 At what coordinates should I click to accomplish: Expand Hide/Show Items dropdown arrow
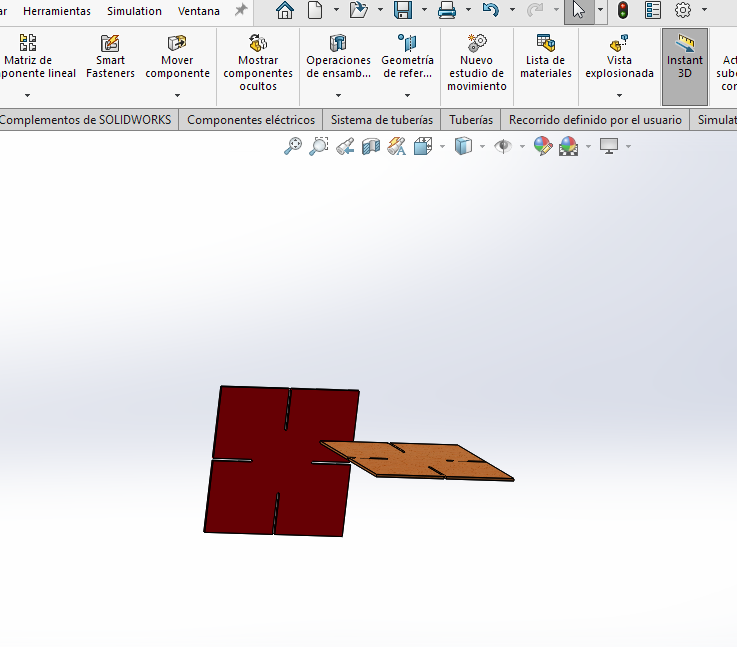pos(522,147)
